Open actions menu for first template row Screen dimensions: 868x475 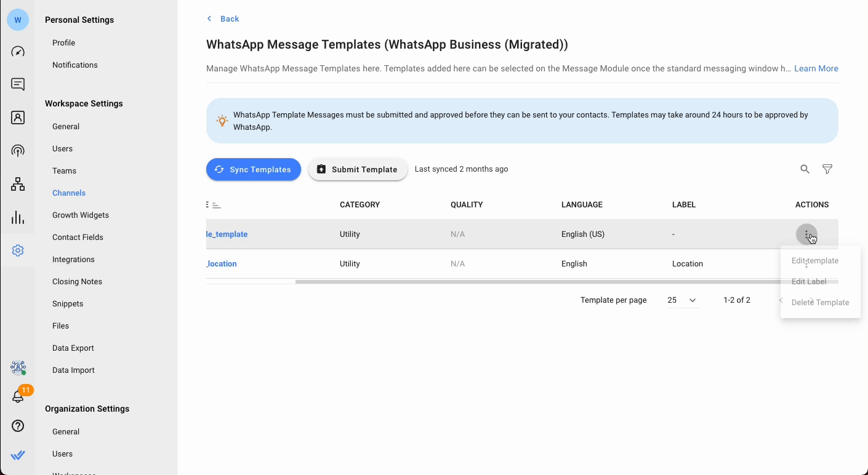[806, 234]
